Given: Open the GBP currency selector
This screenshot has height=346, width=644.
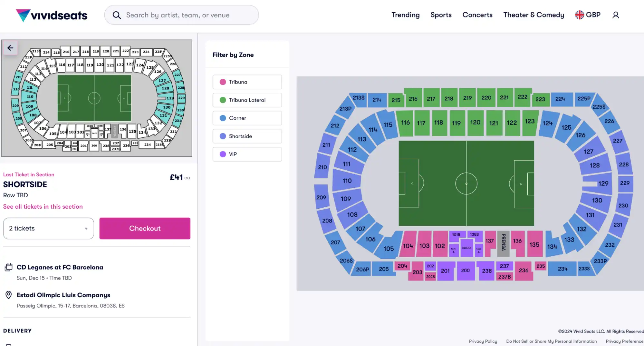Looking at the screenshot, I should point(588,15).
